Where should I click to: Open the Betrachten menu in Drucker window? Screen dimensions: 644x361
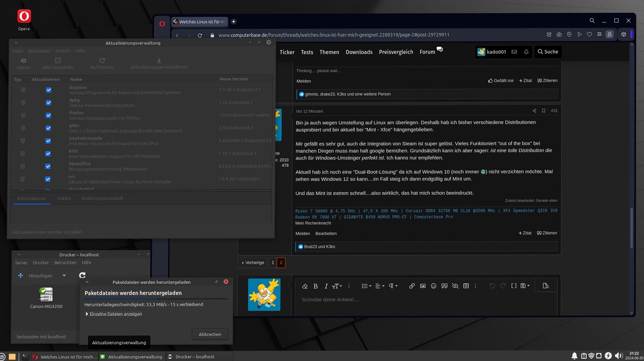[x=65, y=263]
